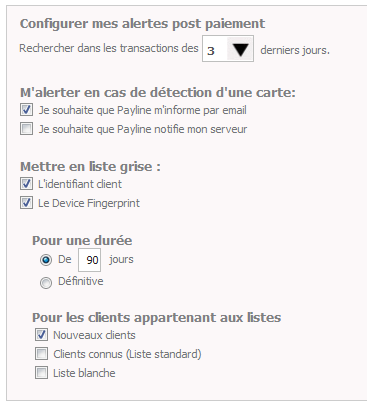Click the "Le Device Fingerprint" label text
Viewport: 367px width, 404px height.
coord(89,203)
